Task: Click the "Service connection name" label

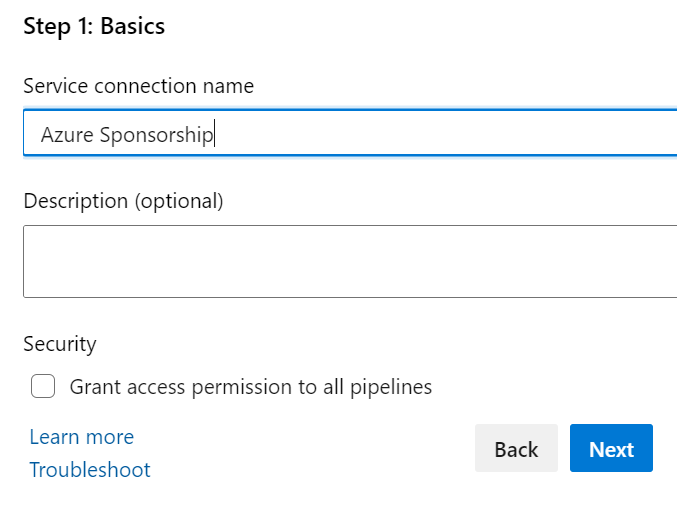Action: (139, 85)
